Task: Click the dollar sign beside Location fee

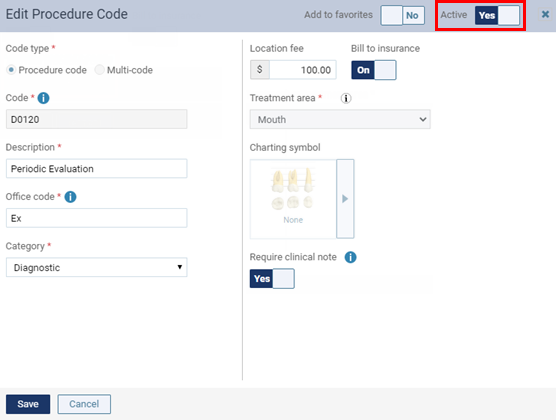Action: [260, 70]
